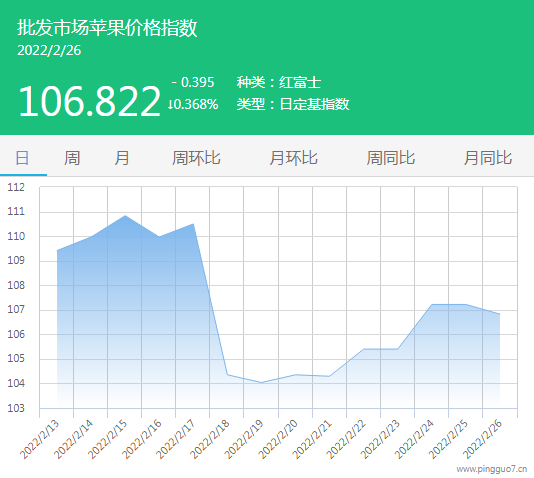Click the 2022/2/13 x-axis date label
Image resolution: width=534 pixels, height=478 pixels.
[40, 440]
